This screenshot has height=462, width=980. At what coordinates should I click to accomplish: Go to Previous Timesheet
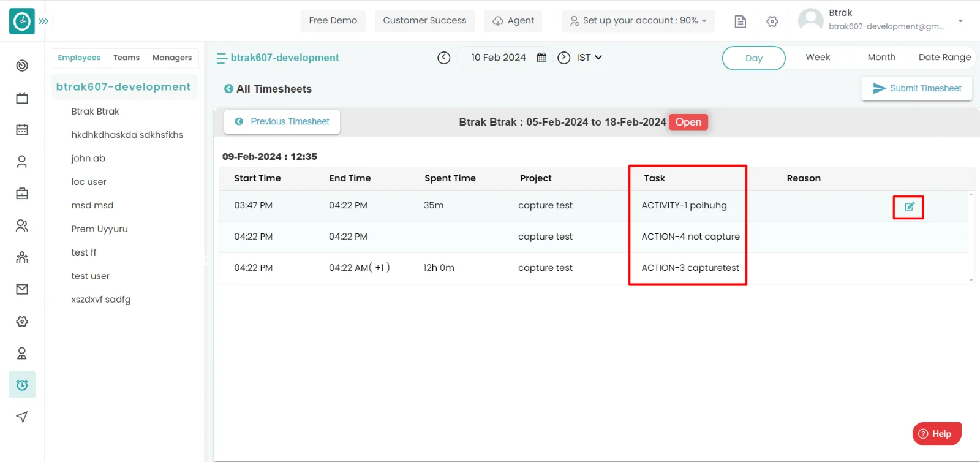click(x=282, y=121)
